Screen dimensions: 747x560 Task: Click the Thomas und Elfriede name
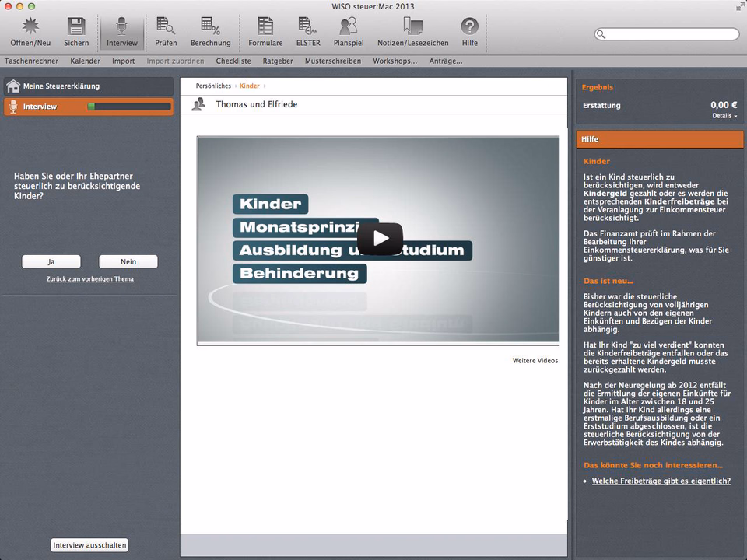tap(256, 104)
